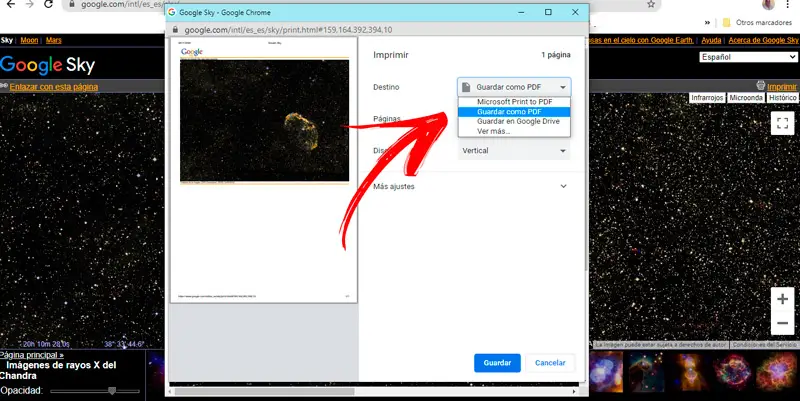800x401 pixels.
Task: Open the Mars link
Action: coord(54,40)
